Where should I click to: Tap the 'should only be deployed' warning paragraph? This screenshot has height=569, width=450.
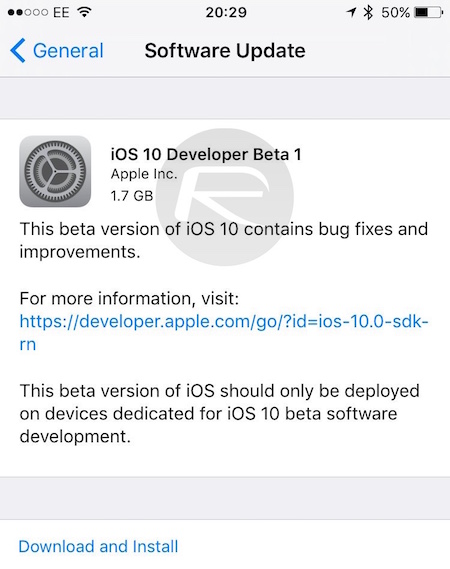tap(220, 413)
